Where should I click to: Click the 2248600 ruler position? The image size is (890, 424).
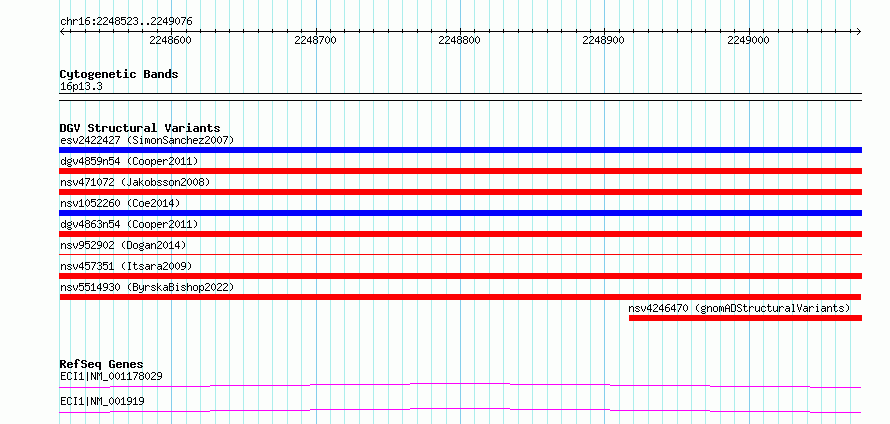[170, 40]
